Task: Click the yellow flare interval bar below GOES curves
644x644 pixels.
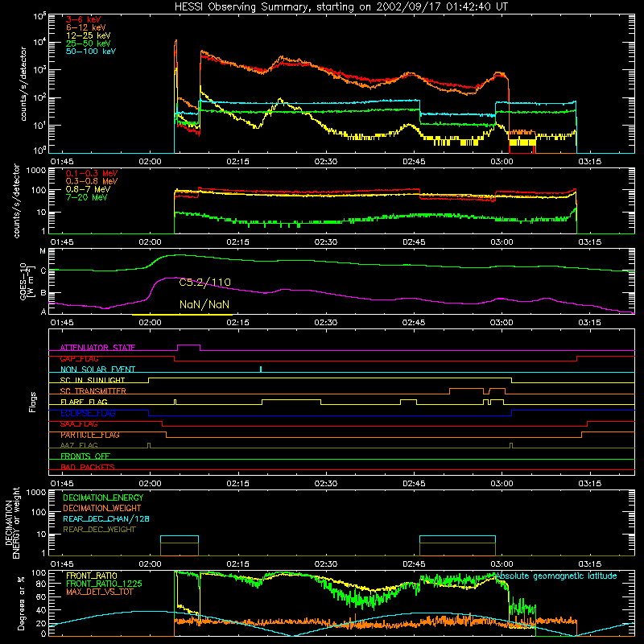Action: [182, 315]
